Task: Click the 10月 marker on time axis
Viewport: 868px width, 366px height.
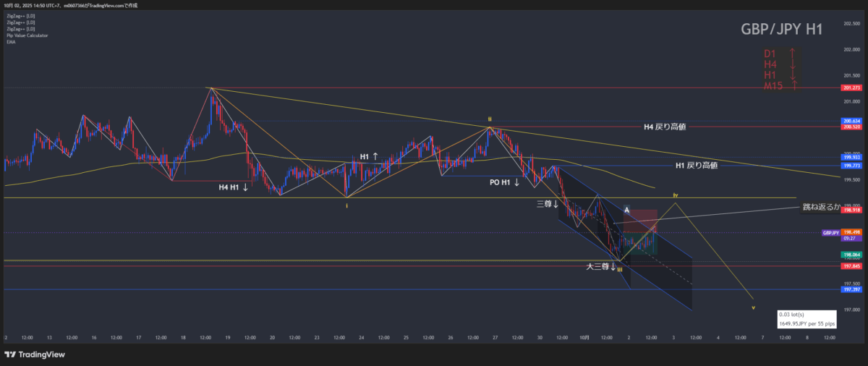Action: (x=584, y=338)
